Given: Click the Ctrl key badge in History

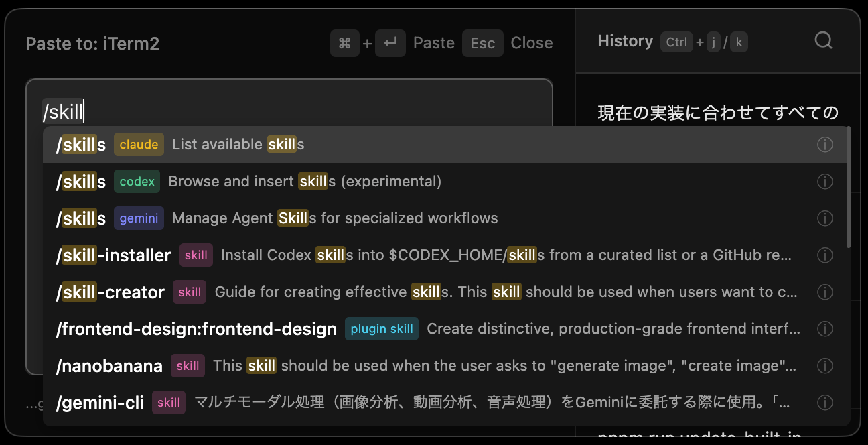Looking at the screenshot, I should 676,42.
